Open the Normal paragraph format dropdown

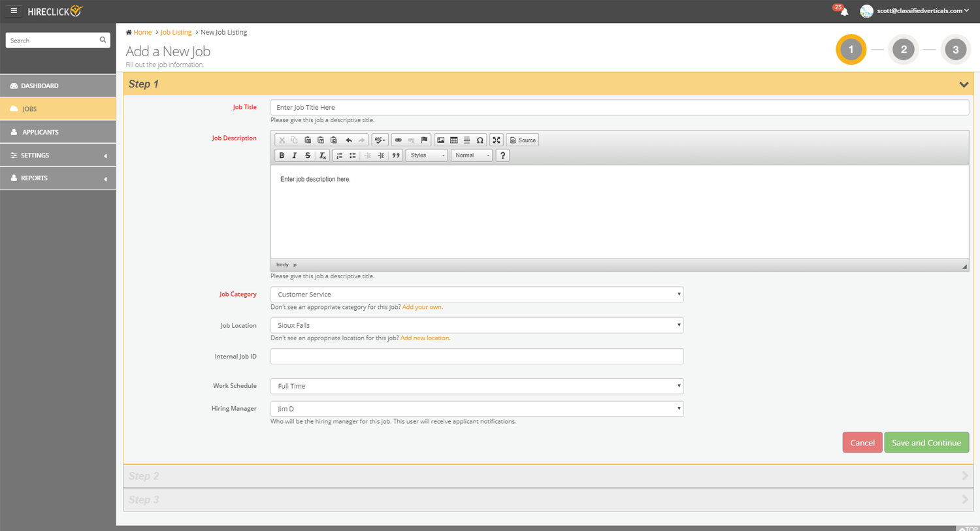[x=472, y=155]
